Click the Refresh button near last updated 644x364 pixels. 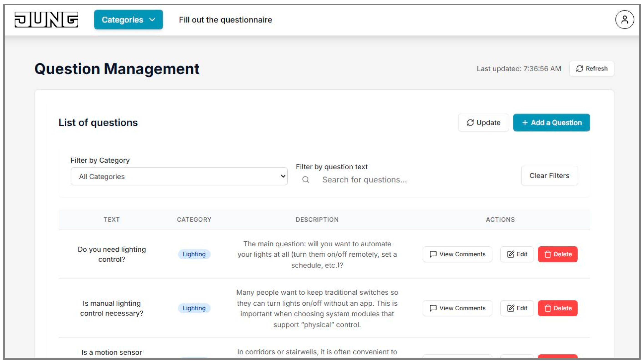pos(591,68)
